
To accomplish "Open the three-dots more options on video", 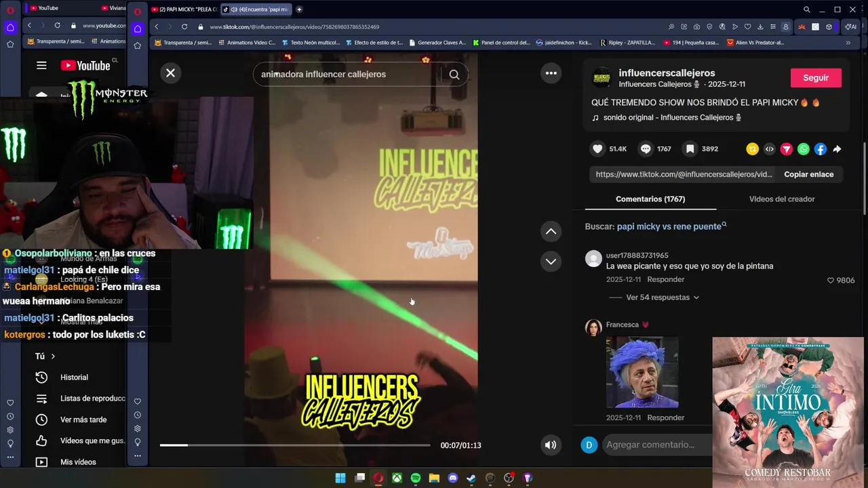I will click(551, 73).
